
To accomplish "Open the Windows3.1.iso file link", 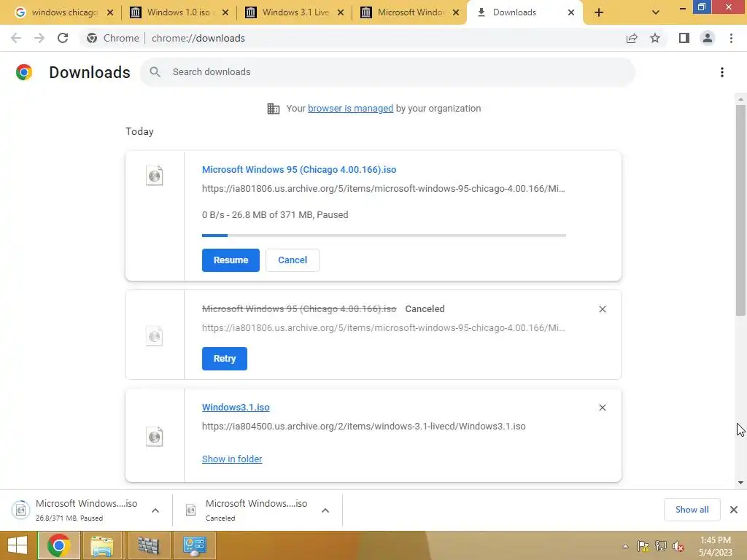I will click(x=236, y=407).
